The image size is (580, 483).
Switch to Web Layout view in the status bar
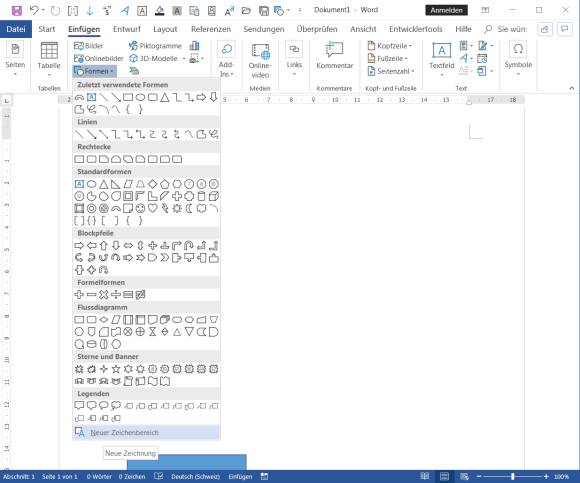point(465,476)
